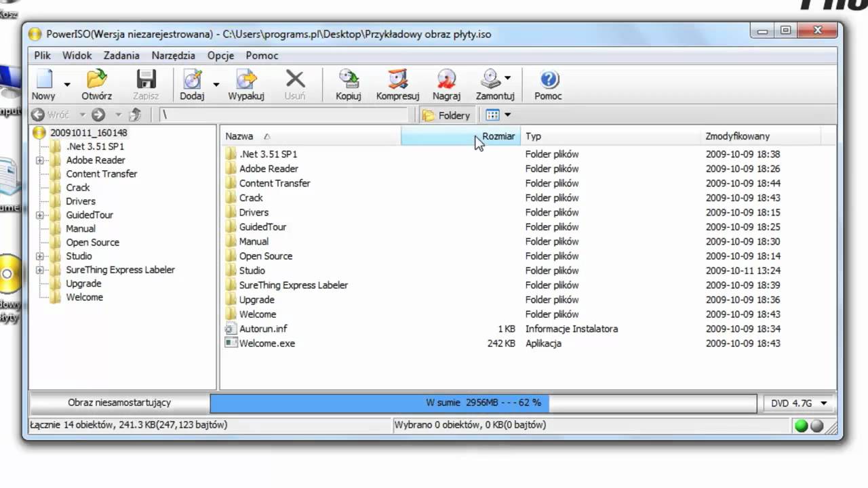868x488 pixels.
Task: Open the Widok menu
Action: coord(77,56)
